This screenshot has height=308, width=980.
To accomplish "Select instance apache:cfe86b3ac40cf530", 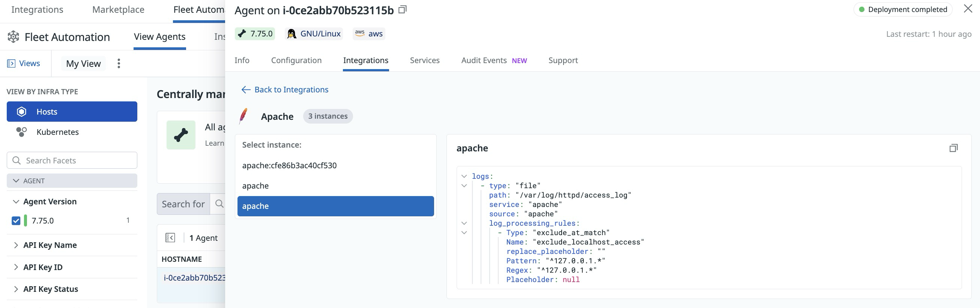I will click(x=335, y=165).
